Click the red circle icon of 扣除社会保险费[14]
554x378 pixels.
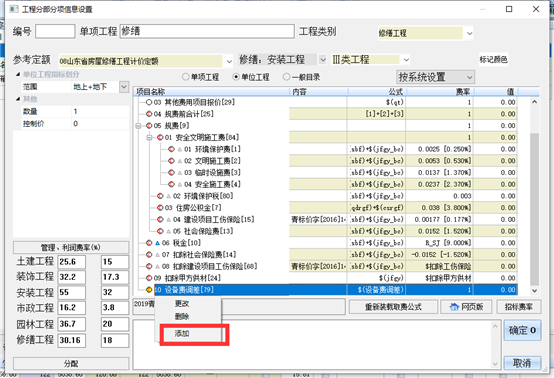pos(149,254)
